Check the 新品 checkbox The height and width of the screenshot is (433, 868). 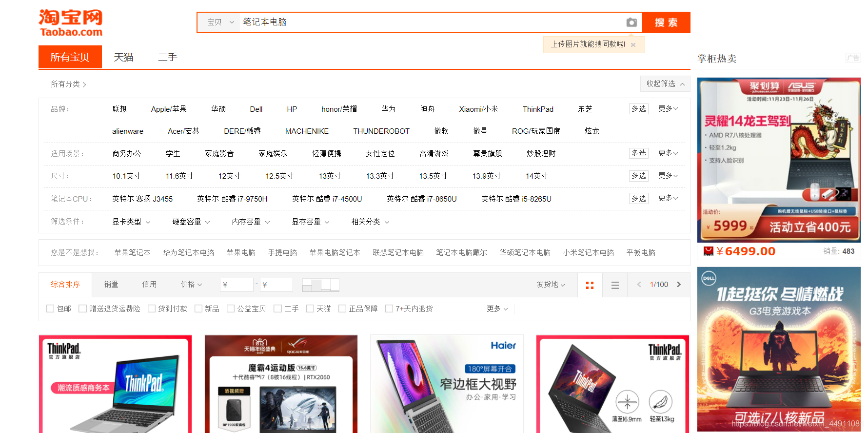coord(198,309)
